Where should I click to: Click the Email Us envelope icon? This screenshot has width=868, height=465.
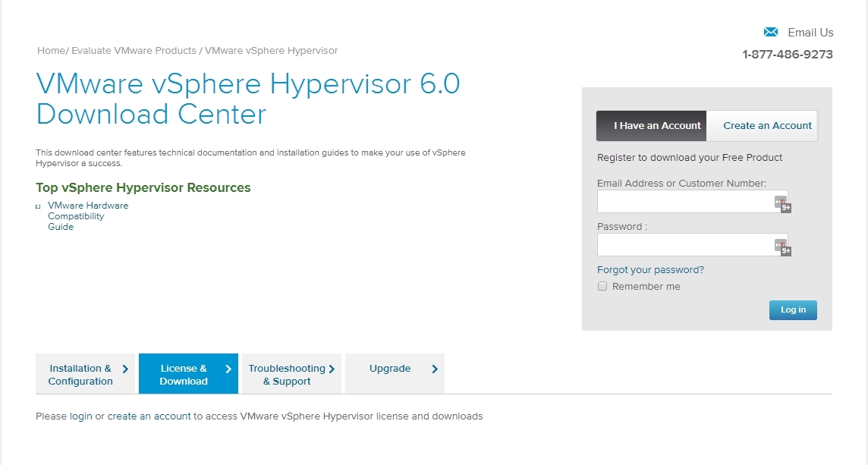pos(771,32)
